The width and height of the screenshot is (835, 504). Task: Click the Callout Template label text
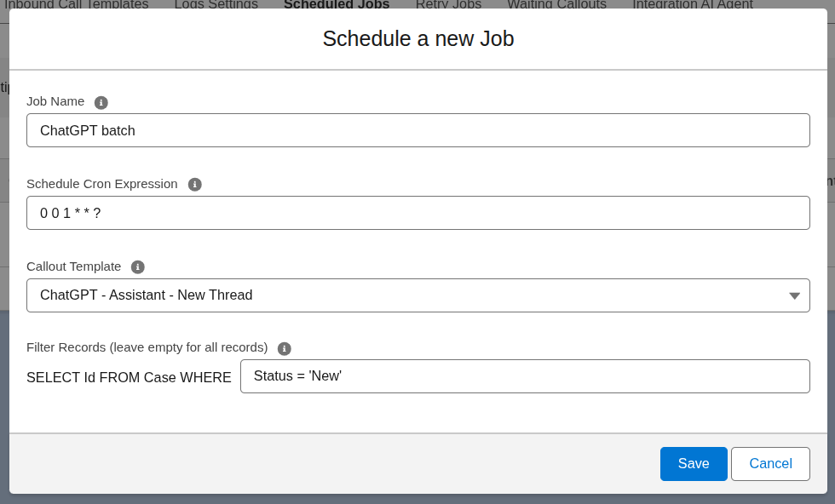tap(74, 266)
